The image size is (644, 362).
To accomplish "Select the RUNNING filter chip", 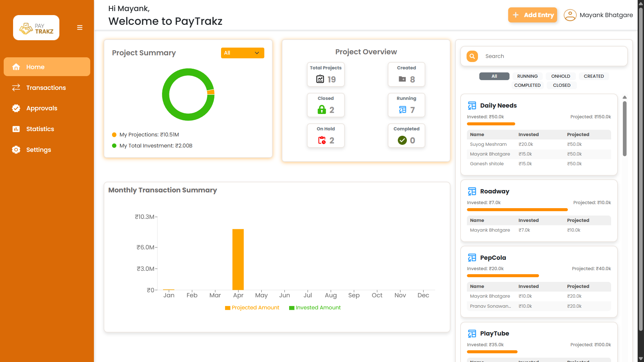I will 527,76.
